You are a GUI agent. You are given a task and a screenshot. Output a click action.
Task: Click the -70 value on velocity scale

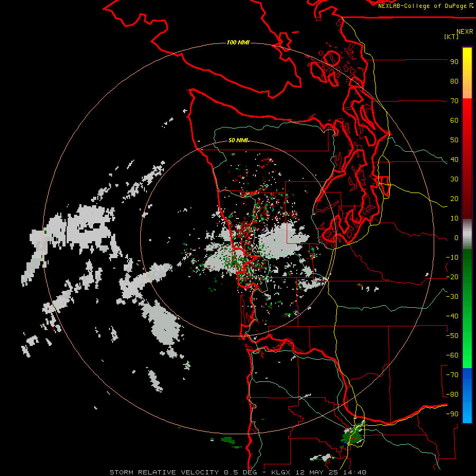(x=452, y=375)
